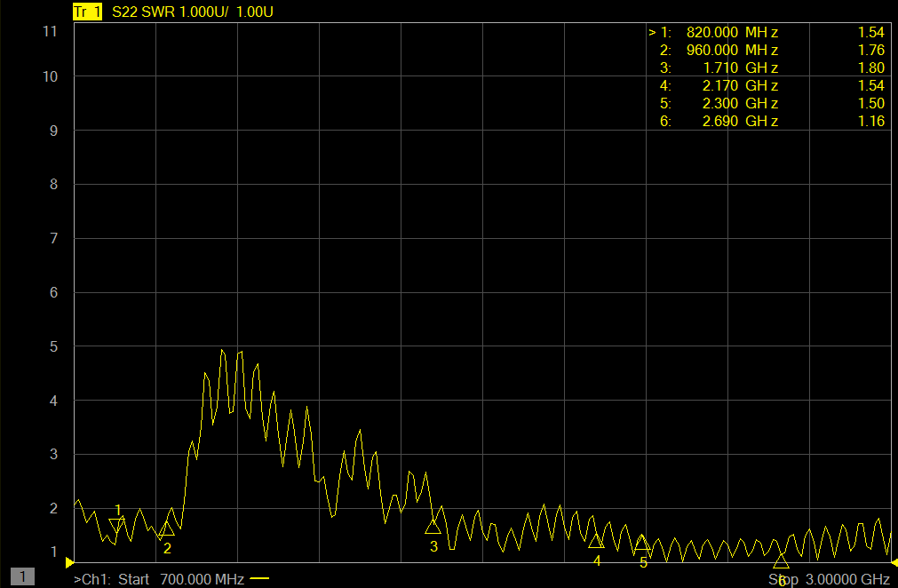Click the 1.76 SWR value for marker 2
Screen dimensions: 898x588
871,51
